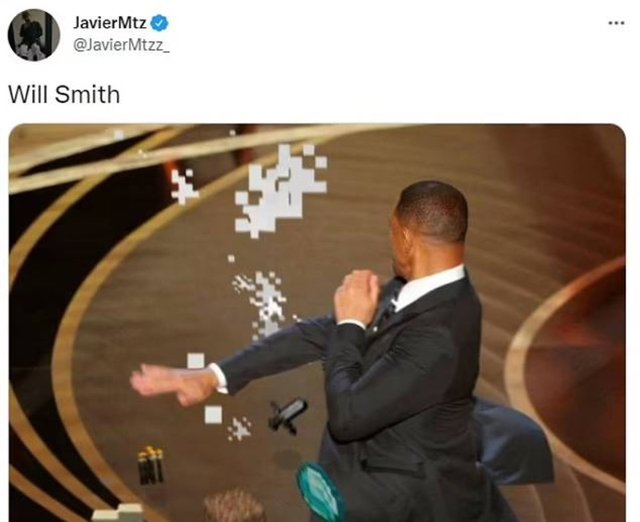Select the tweet text 'Will Smith'

point(64,95)
